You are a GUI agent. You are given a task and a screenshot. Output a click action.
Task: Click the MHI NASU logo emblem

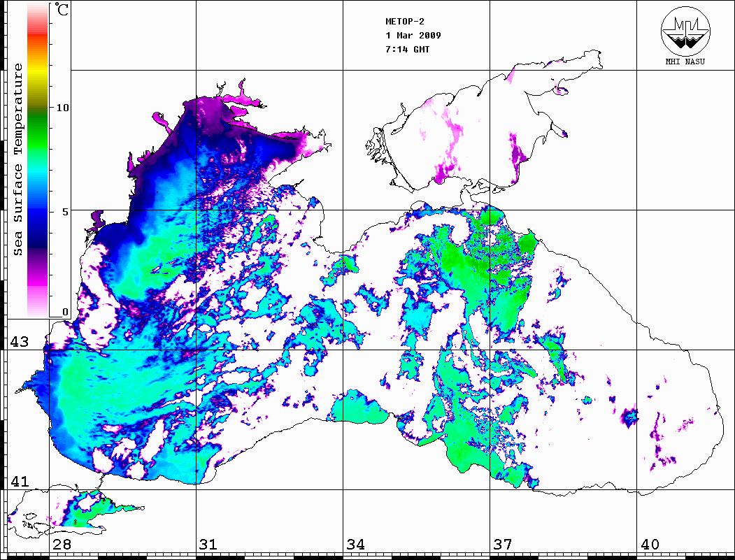point(685,31)
